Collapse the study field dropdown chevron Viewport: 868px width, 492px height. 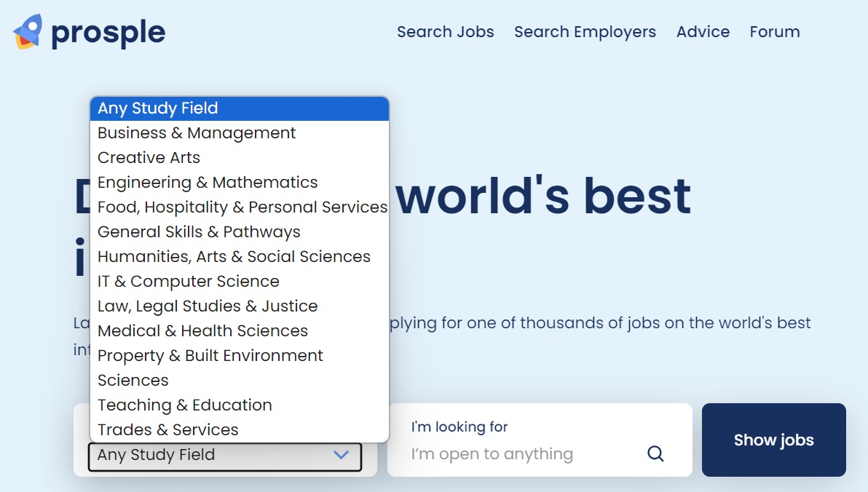pos(341,454)
